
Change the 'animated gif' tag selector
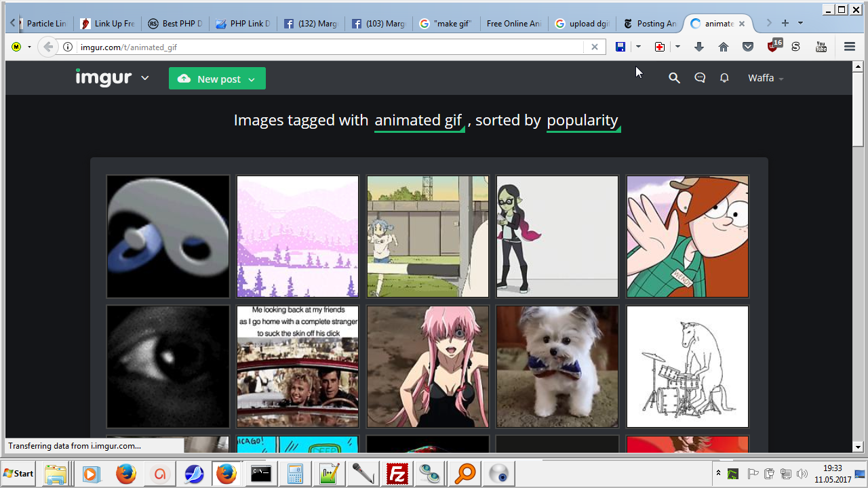coord(419,121)
